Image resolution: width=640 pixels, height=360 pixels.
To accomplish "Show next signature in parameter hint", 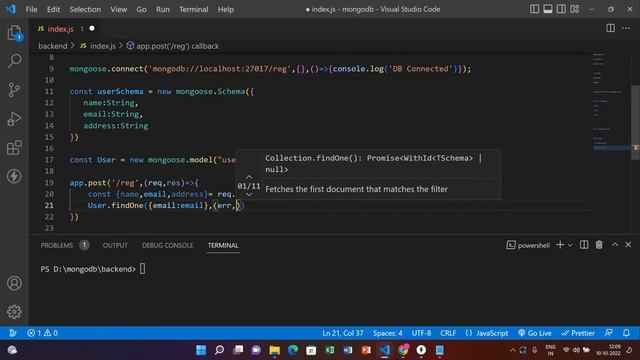I will [249, 195].
